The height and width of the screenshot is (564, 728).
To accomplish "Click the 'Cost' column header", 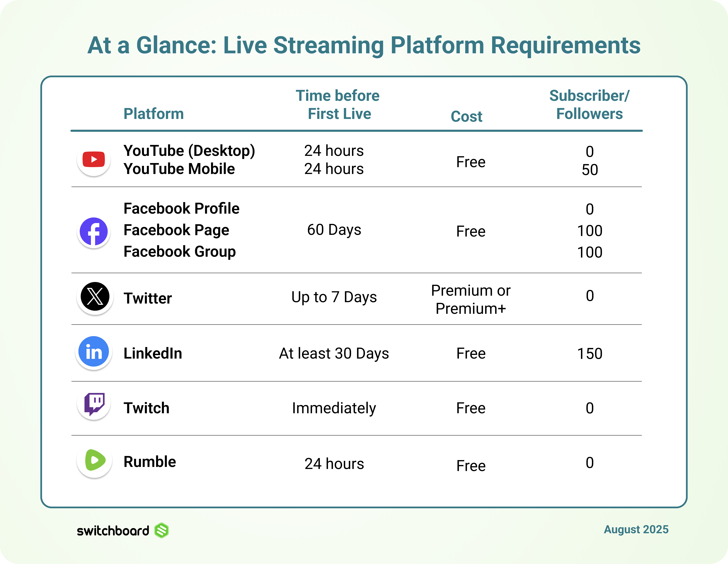I will coord(466,117).
